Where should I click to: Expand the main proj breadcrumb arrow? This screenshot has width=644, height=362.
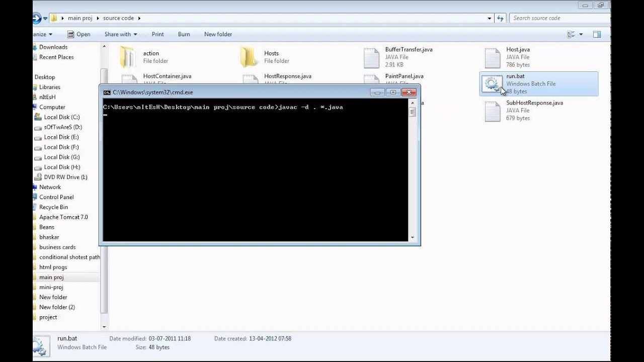point(98,18)
